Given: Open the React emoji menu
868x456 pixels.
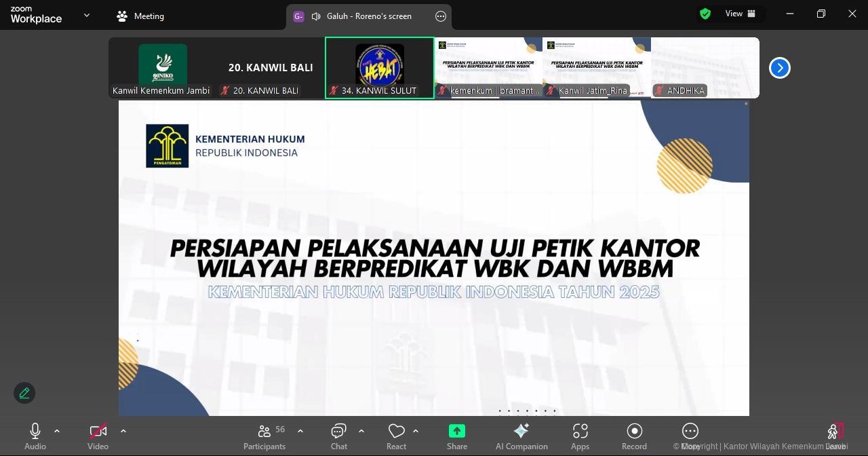Looking at the screenshot, I should (x=396, y=436).
